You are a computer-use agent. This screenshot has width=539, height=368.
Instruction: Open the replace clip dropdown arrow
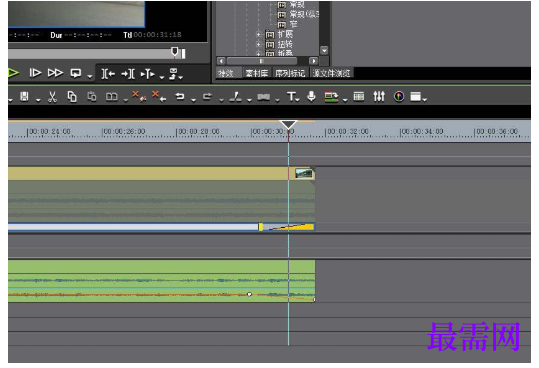point(125,100)
